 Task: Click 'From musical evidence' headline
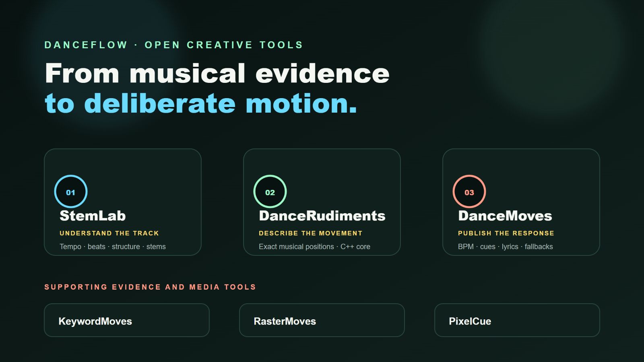pos(217,73)
